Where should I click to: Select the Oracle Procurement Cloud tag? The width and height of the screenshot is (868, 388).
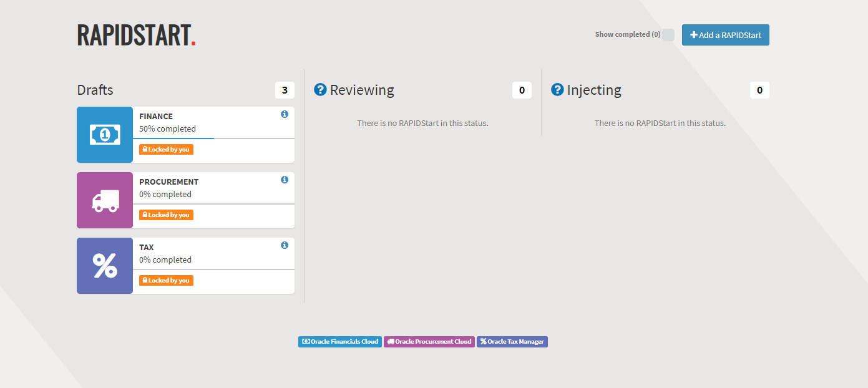(429, 342)
